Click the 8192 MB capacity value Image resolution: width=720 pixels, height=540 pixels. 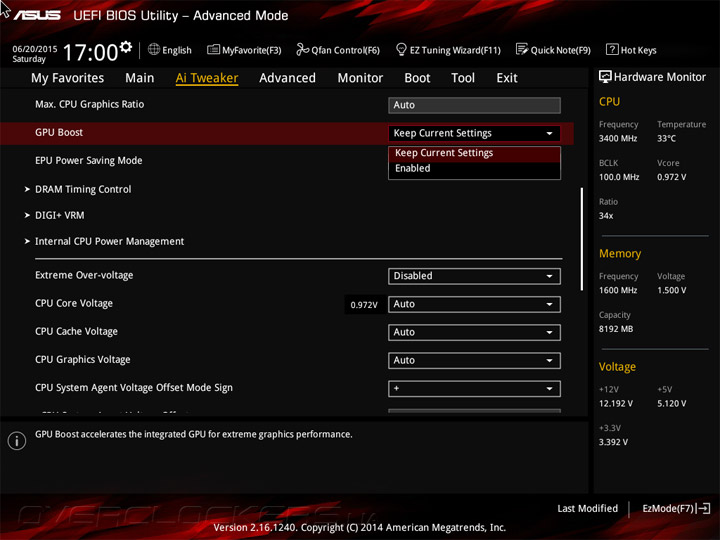click(x=616, y=329)
